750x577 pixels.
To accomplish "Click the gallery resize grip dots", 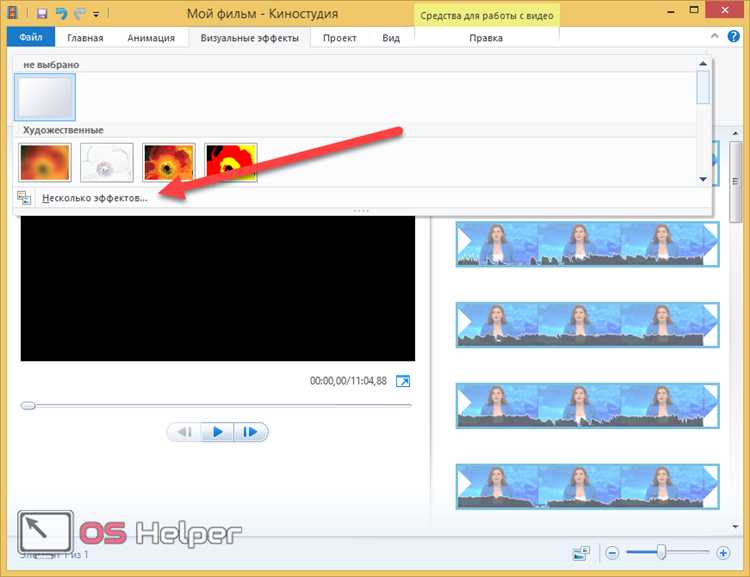I will [361, 211].
